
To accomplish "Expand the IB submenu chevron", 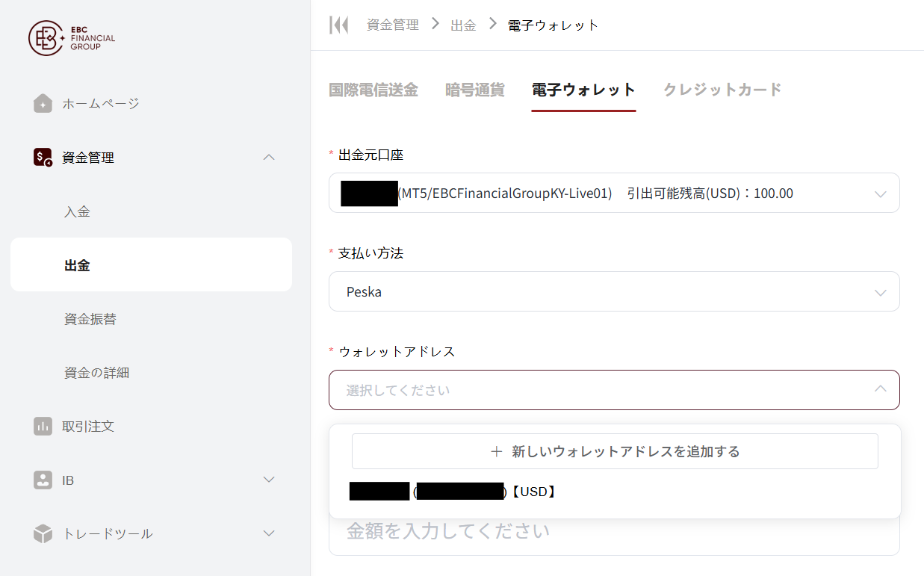I will click(x=270, y=480).
